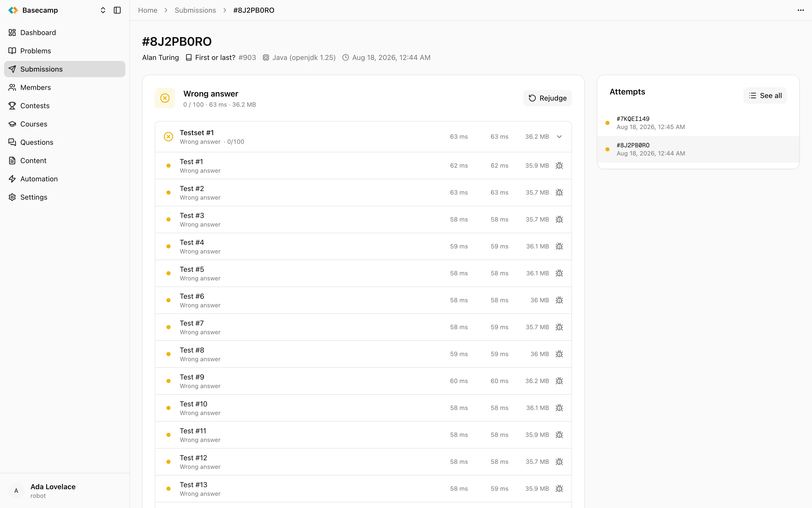The width and height of the screenshot is (812, 508).
Task: Click See all attempts button
Action: tap(765, 96)
